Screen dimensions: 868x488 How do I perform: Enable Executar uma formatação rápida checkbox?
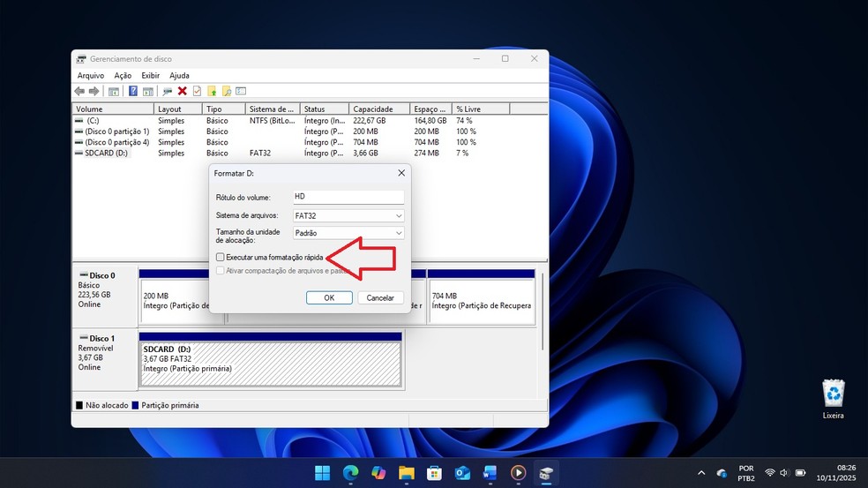click(x=221, y=257)
